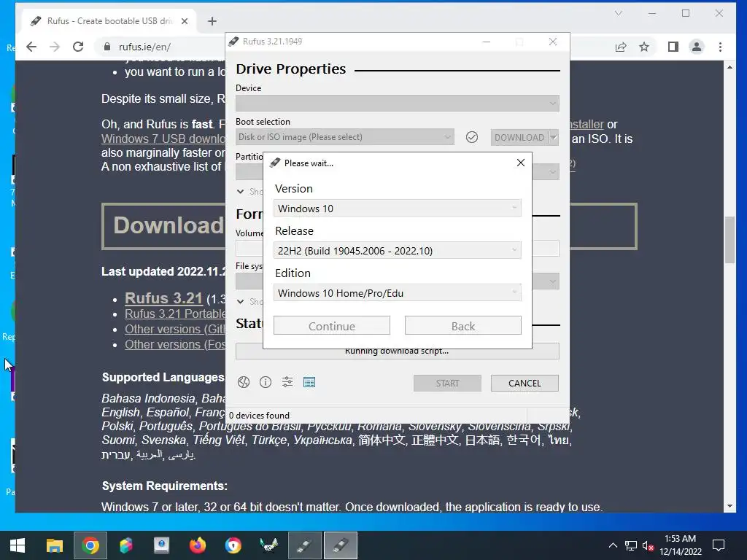This screenshot has height=560, width=747.
Task: Bookmark this page with the star icon
Action: tap(644, 47)
